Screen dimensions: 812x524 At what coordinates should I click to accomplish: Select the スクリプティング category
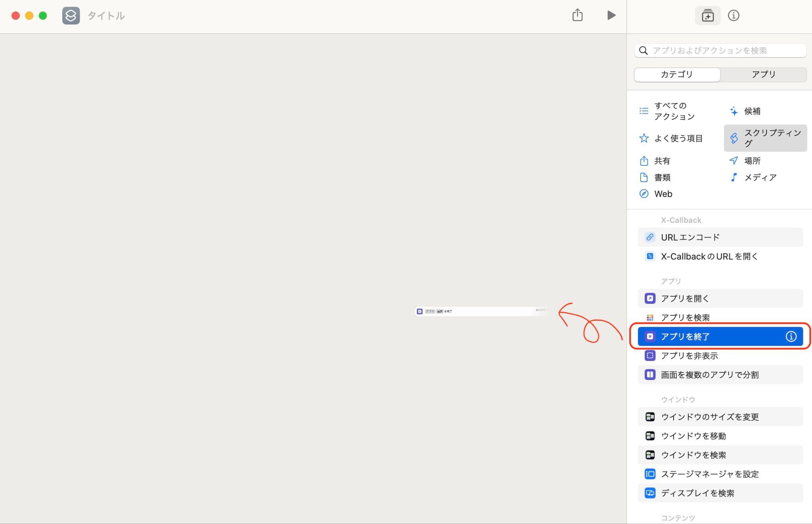[x=765, y=138]
